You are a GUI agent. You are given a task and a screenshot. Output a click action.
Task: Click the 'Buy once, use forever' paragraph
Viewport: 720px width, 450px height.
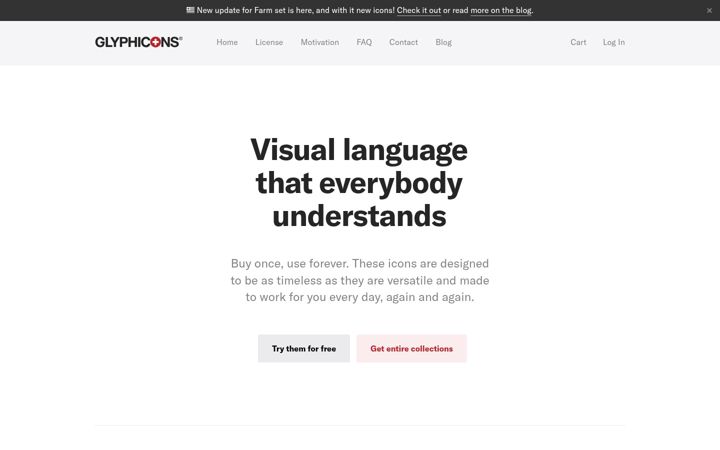pyautogui.click(x=360, y=280)
